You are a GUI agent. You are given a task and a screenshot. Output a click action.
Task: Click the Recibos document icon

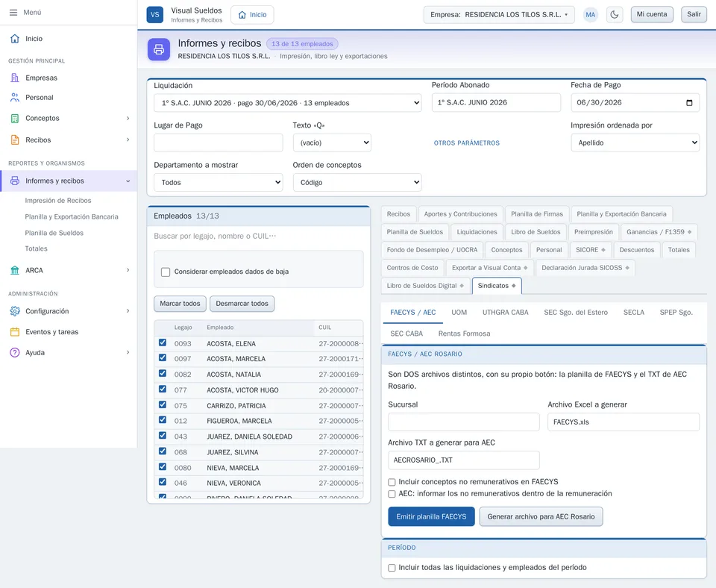tap(15, 140)
